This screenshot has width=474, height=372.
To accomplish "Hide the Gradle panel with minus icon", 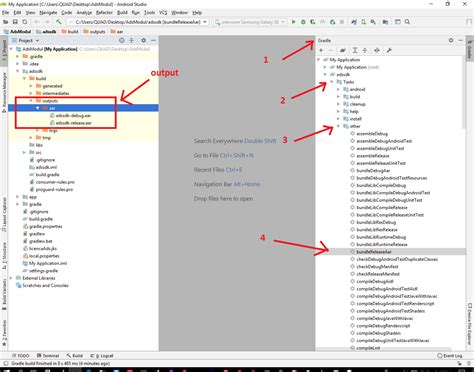I will pyautogui.click(x=460, y=40).
